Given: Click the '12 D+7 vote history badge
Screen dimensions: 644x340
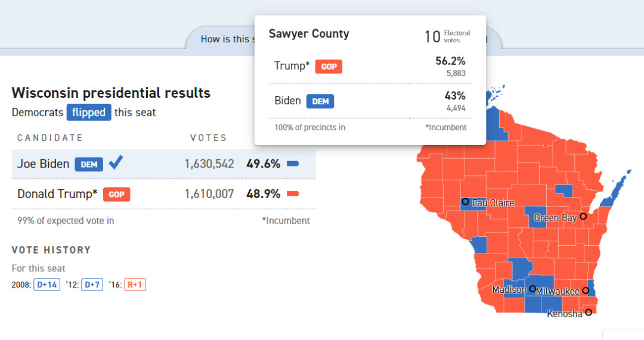Looking at the screenshot, I should pyautogui.click(x=92, y=285).
